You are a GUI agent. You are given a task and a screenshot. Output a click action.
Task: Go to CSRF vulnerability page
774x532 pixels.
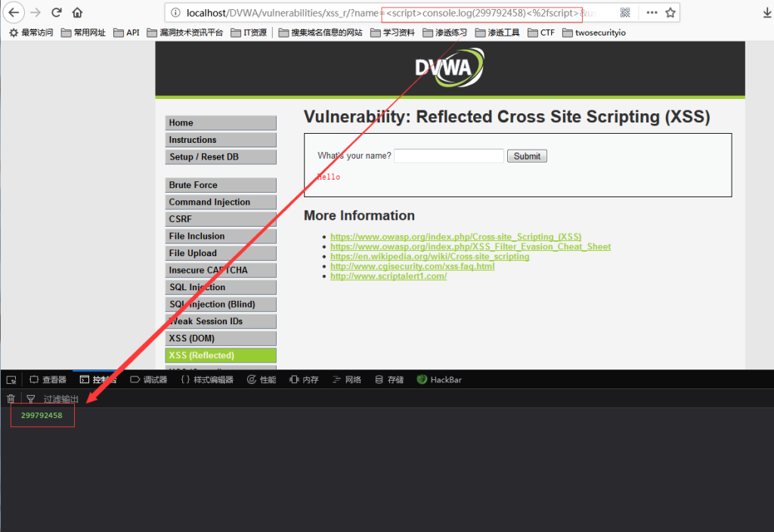(221, 219)
